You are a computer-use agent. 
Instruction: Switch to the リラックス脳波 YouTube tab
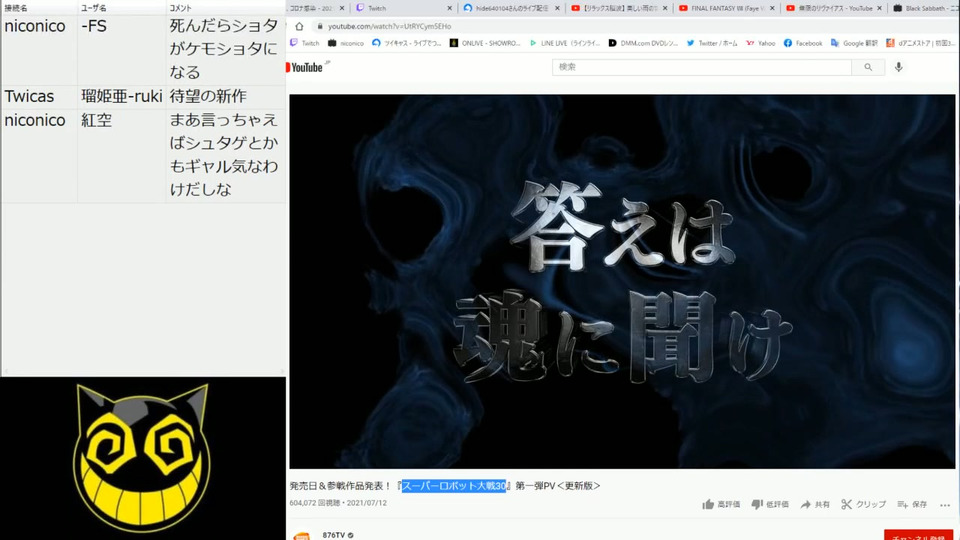619,8
